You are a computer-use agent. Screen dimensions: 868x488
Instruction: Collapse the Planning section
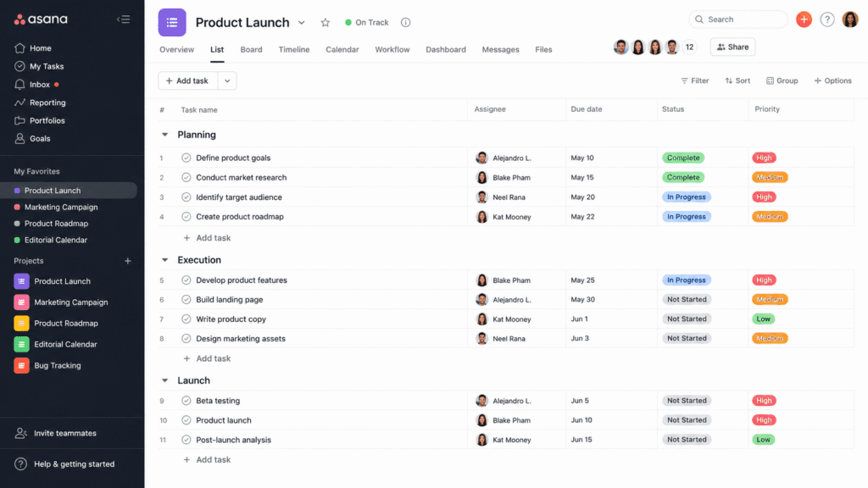[x=164, y=135]
